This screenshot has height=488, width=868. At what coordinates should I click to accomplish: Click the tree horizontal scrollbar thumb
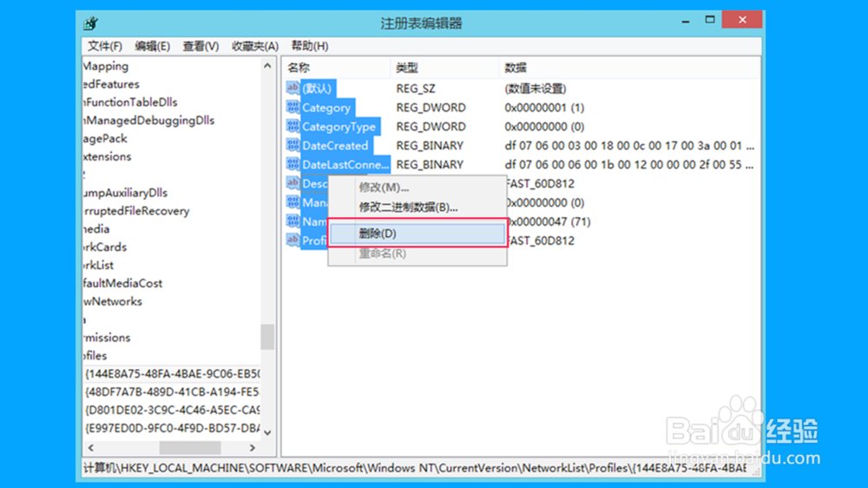point(190,447)
